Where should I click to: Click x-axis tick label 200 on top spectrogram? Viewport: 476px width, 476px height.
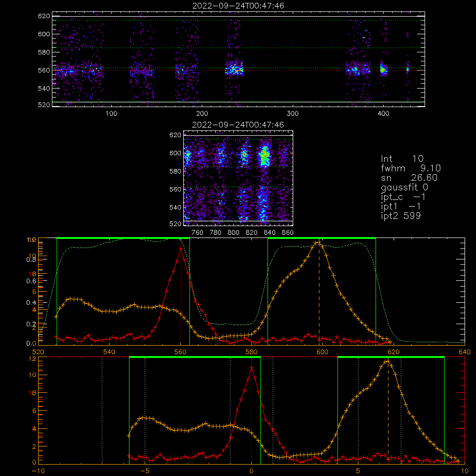202,114
